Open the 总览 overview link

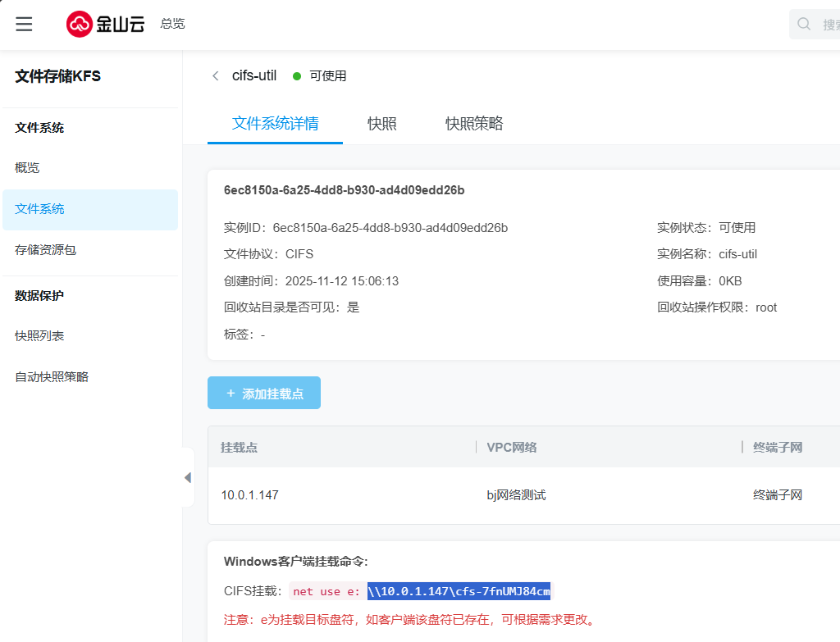(172, 24)
